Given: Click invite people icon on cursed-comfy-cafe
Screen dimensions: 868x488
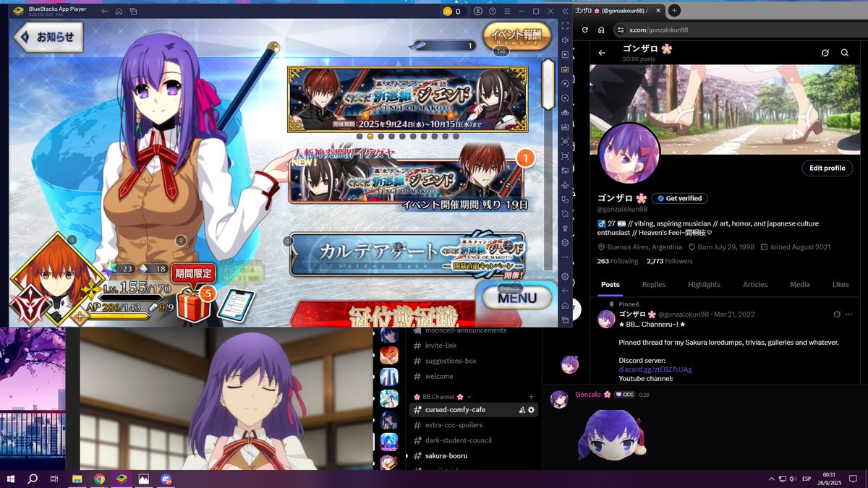Looking at the screenshot, I should pos(522,410).
